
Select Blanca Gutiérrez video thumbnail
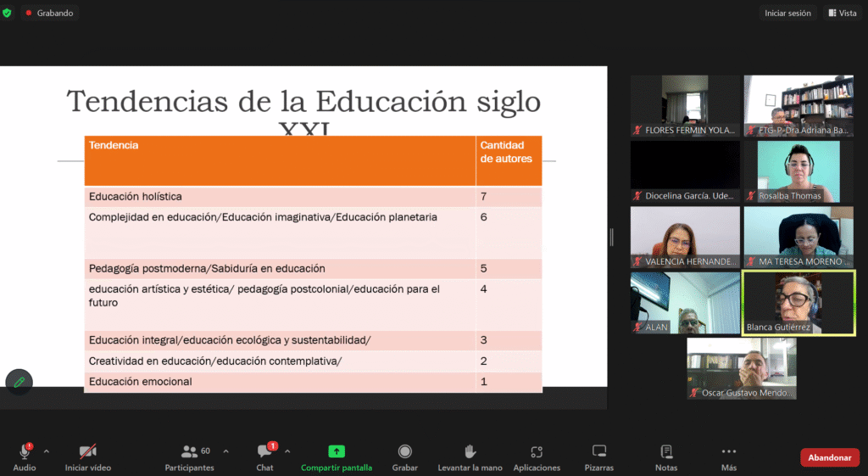tap(798, 303)
